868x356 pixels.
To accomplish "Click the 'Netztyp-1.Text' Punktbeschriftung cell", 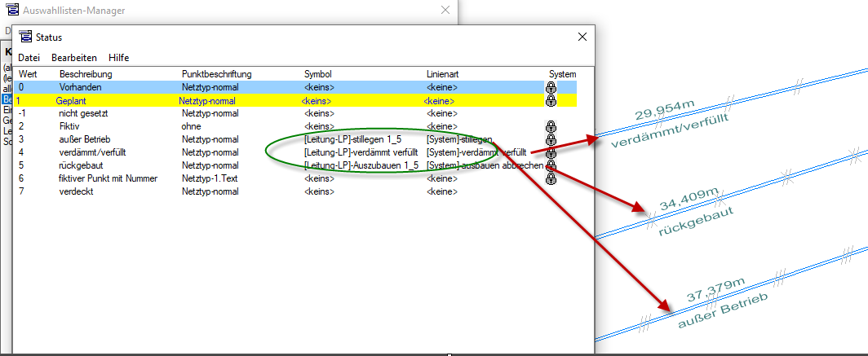I will click(x=210, y=178).
